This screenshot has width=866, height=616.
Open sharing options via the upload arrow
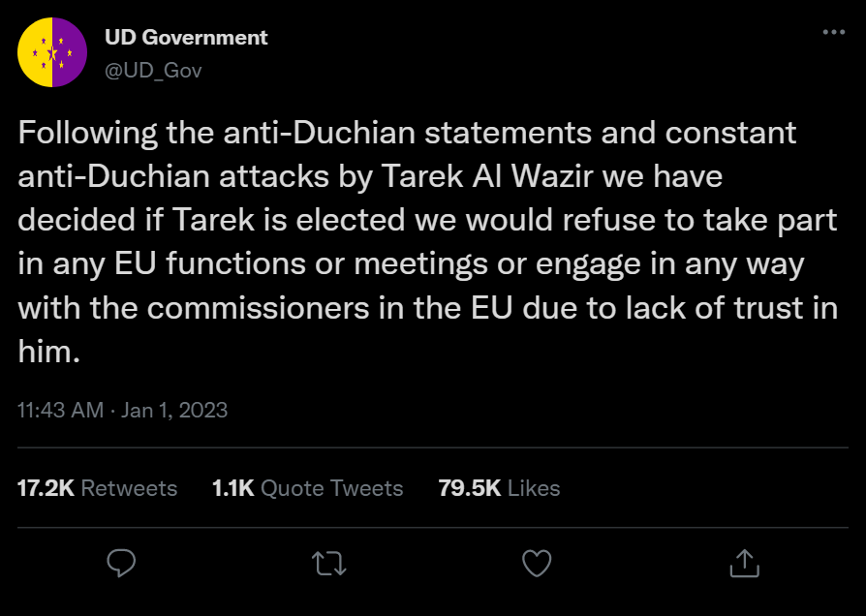point(743,562)
